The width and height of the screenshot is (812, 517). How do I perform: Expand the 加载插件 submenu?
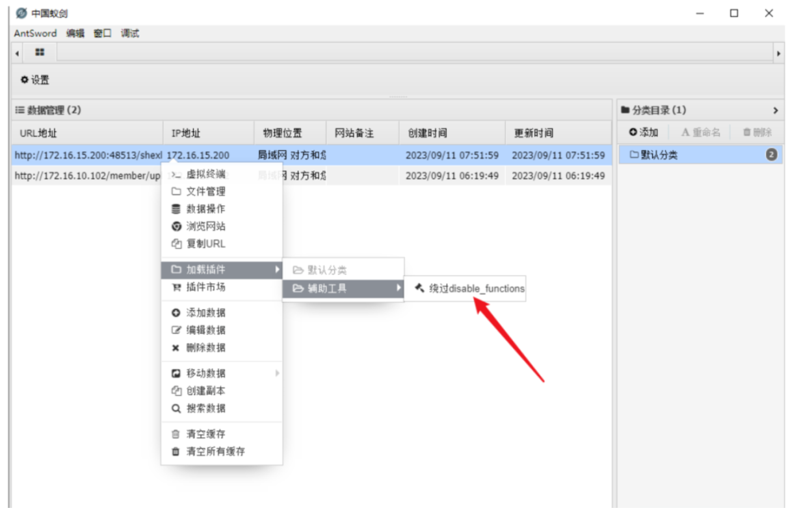tap(222, 270)
